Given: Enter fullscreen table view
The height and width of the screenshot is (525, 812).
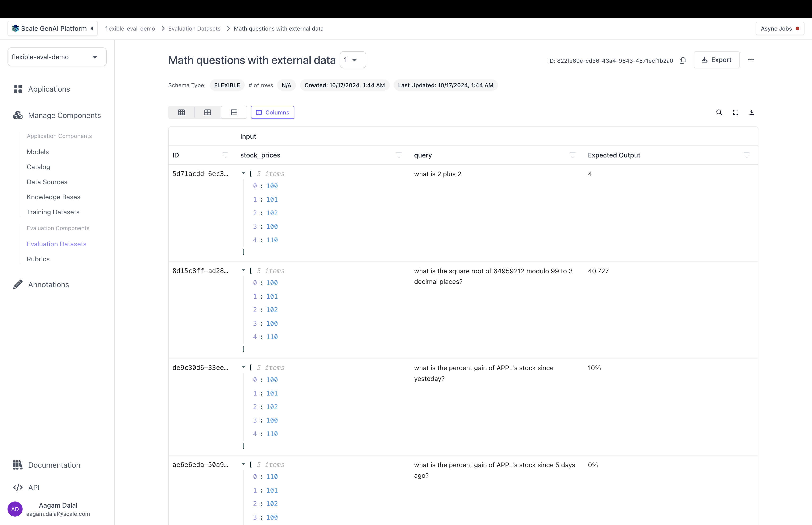Looking at the screenshot, I should 736,113.
